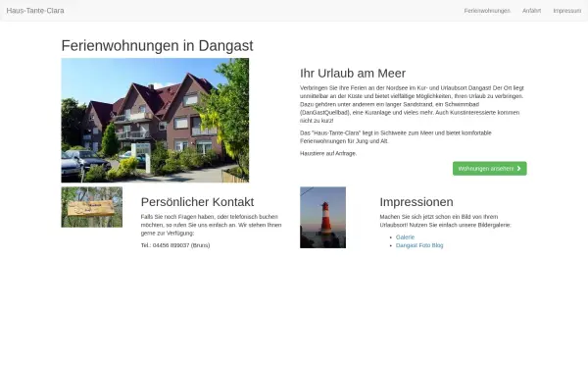This screenshot has height=368, width=588.
Task: Open the Impressum navigation link
Action: pos(567,11)
